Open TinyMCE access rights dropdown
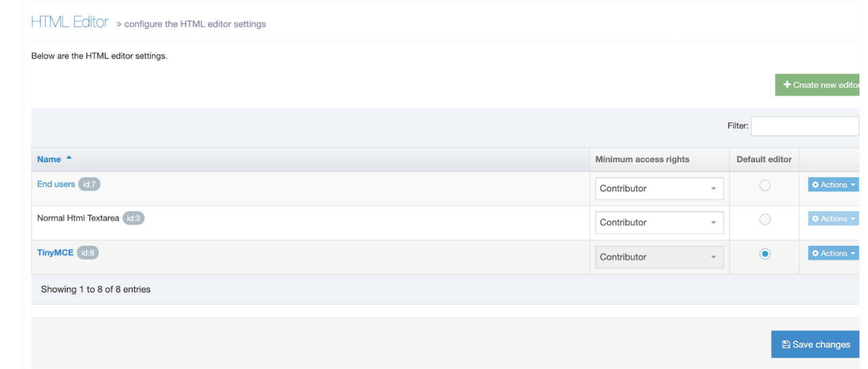Viewport: 868px width, 369px height. click(659, 257)
